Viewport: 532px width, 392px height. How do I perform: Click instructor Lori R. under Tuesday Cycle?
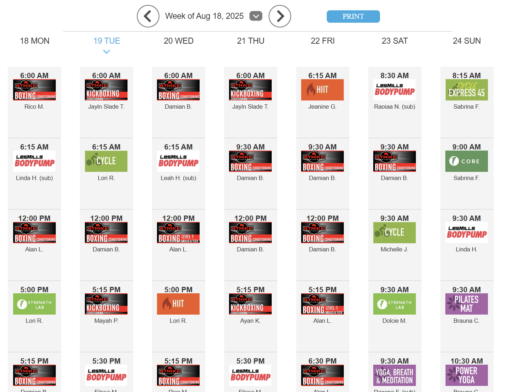[106, 178]
